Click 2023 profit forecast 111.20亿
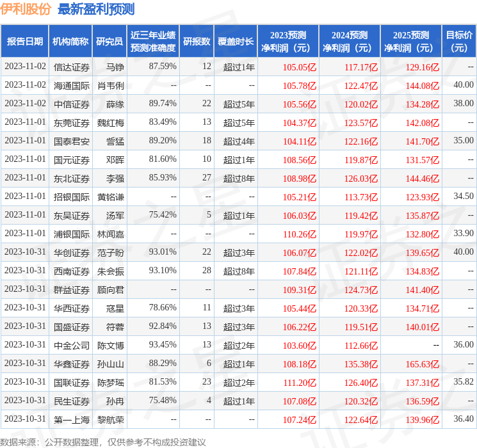 click(x=300, y=382)
